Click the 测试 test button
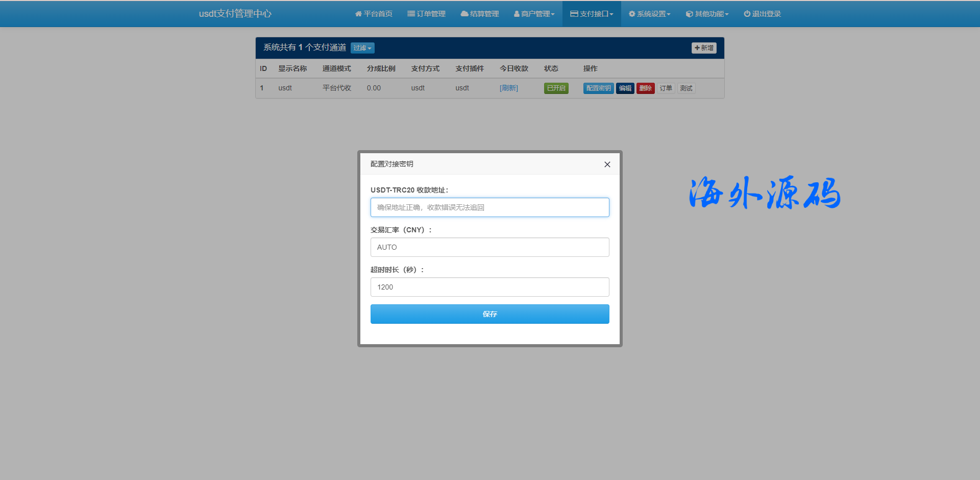The height and width of the screenshot is (480, 980). pos(686,88)
